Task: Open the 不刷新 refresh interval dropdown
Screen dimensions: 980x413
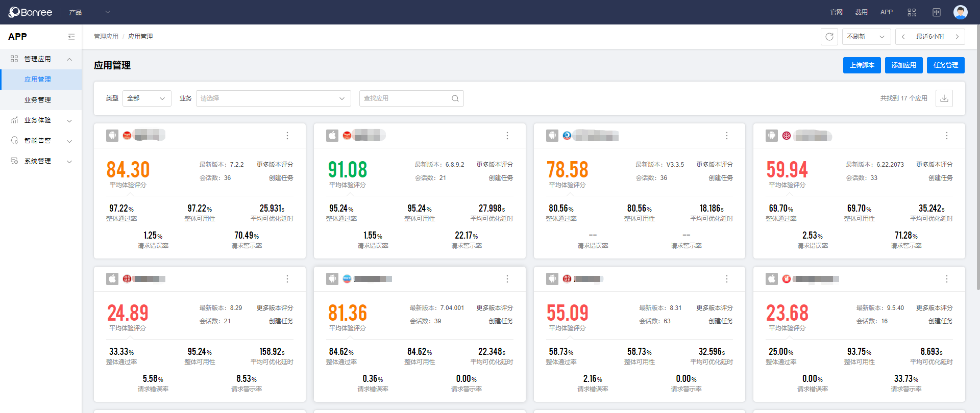Action: [866, 37]
